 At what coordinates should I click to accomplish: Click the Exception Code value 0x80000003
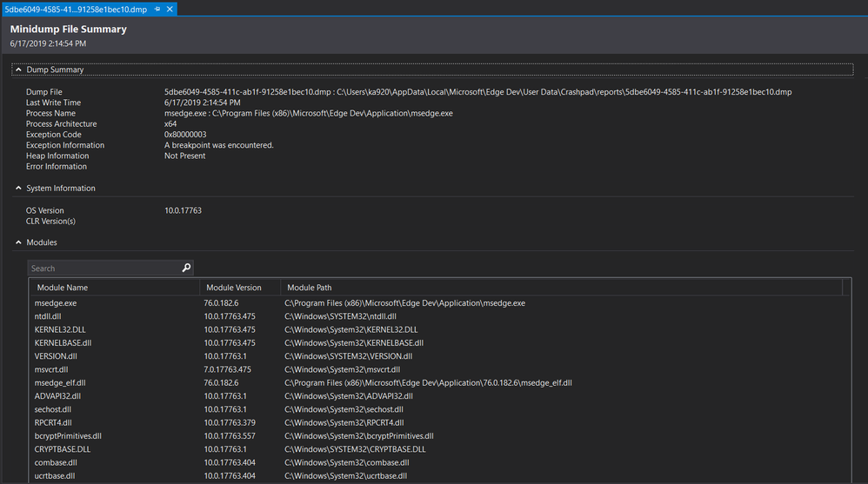185,135
